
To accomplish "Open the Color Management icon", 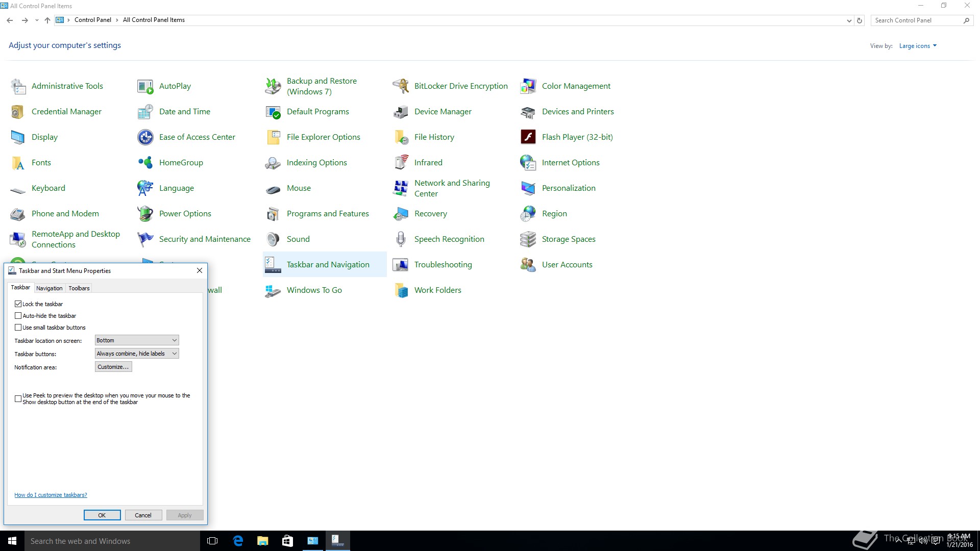I will tap(528, 86).
